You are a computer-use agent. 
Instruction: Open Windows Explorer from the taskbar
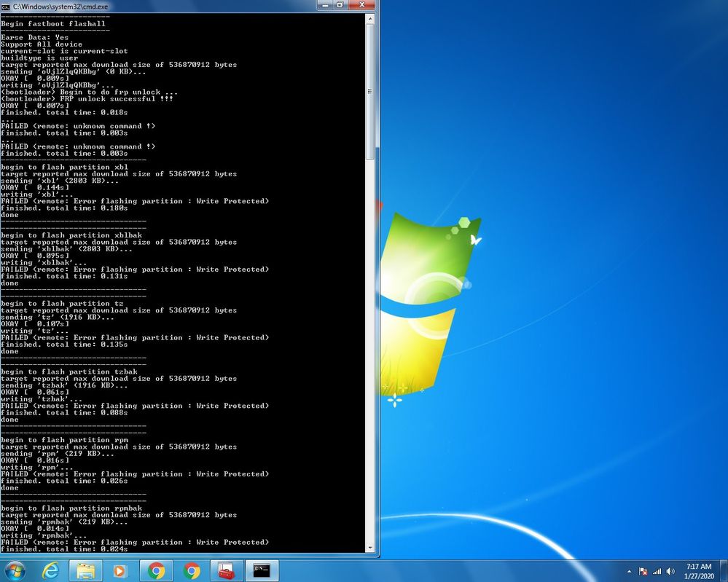[85, 570]
